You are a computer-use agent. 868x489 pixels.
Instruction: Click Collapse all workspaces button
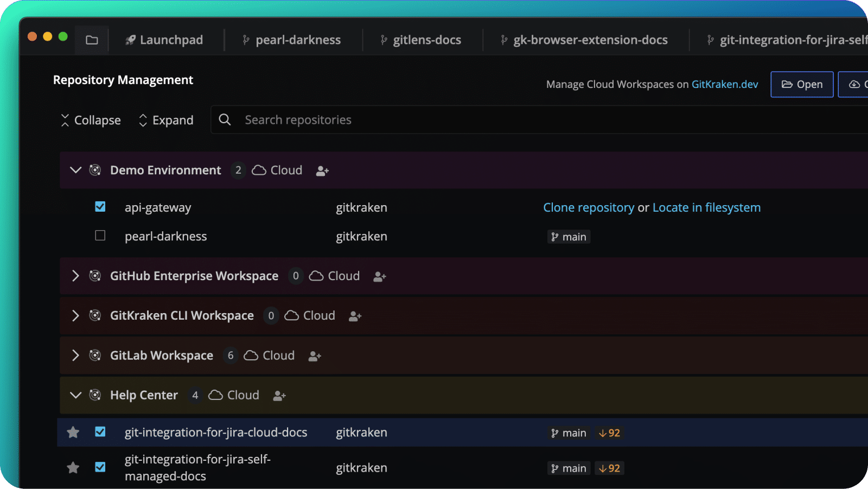coord(91,120)
